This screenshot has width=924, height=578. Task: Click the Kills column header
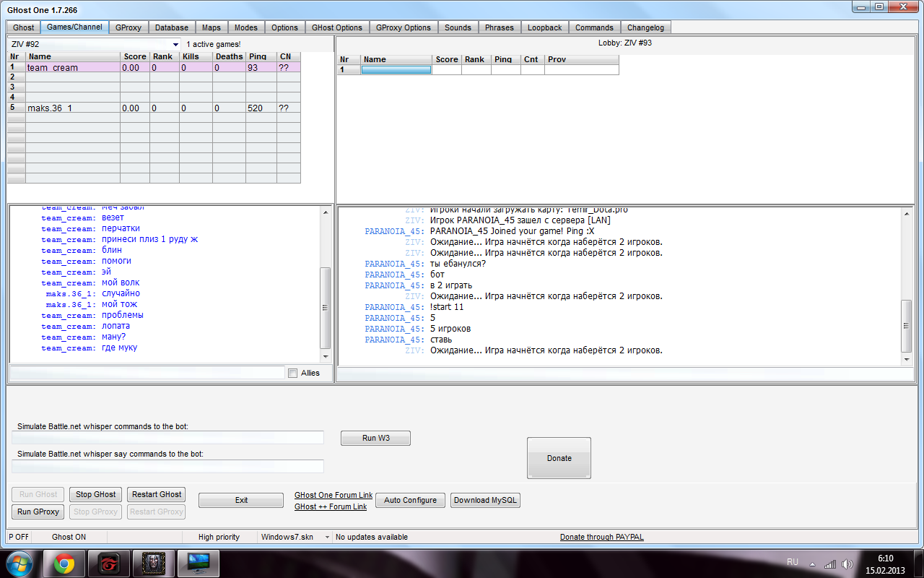point(196,56)
